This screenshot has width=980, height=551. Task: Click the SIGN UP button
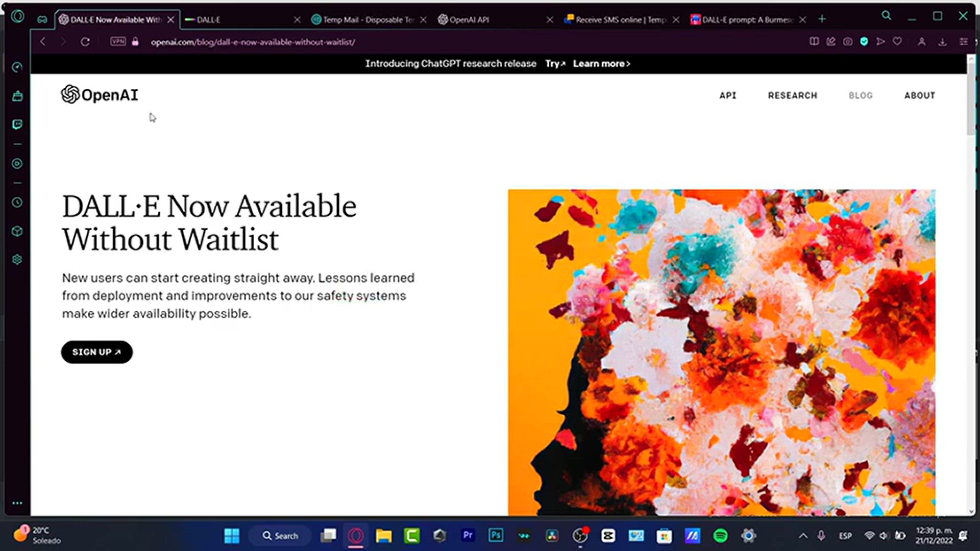[x=97, y=352]
